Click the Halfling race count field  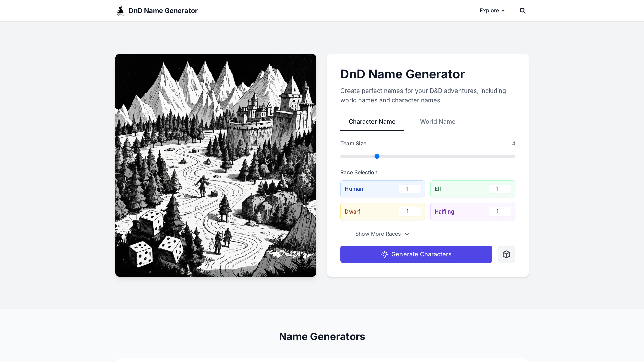click(500, 212)
